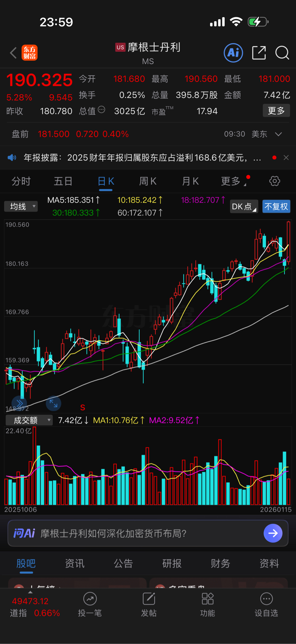The image size is (296, 644).
Task: Switch to 五日 chart tab
Action: 63,181
